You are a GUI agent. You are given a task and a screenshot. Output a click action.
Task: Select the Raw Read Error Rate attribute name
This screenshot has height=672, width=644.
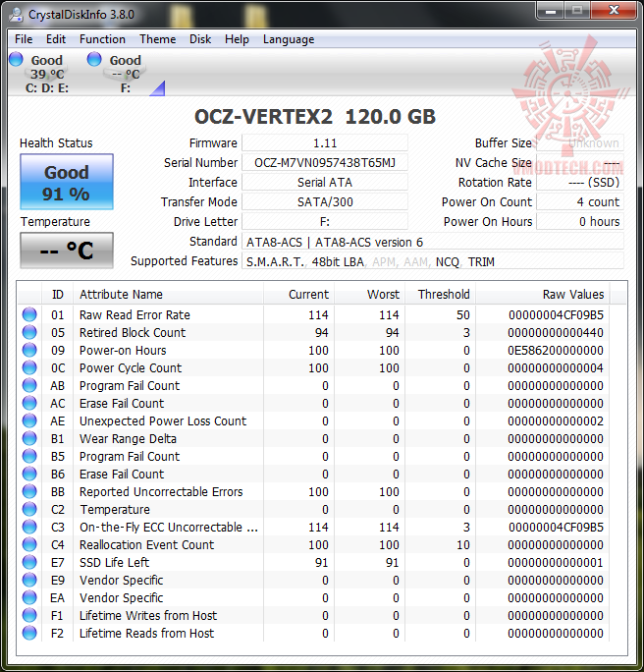pyautogui.click(x=134, y=315)
